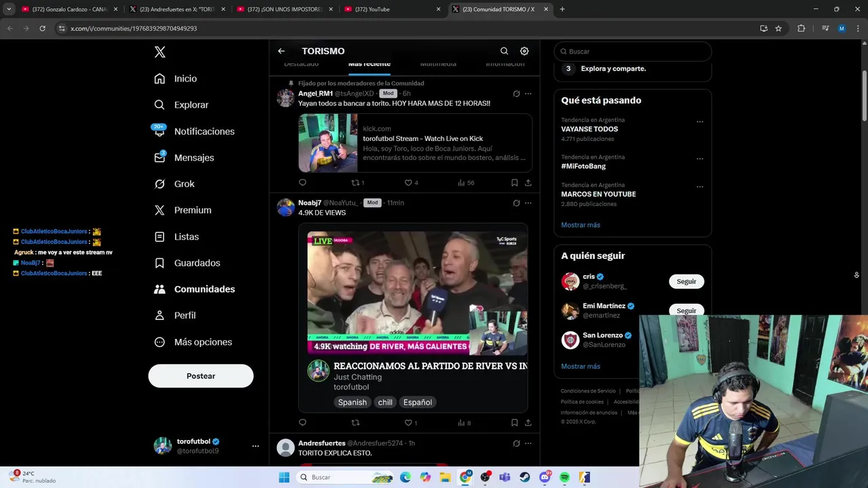This screenshot has width=868, height=488.
Task: Launch Steam from the taskbar
Action: 525,477
